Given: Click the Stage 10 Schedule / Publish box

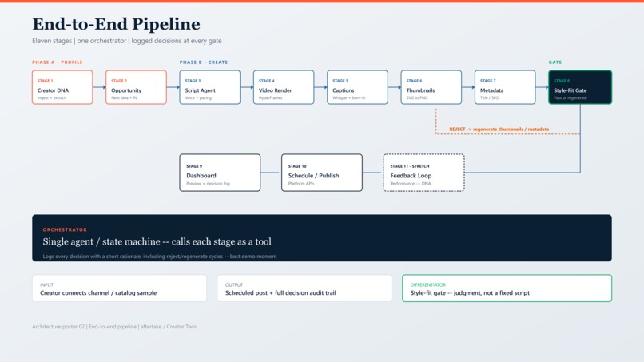Looking at the screenshot, I should click(x=322, y=173).
